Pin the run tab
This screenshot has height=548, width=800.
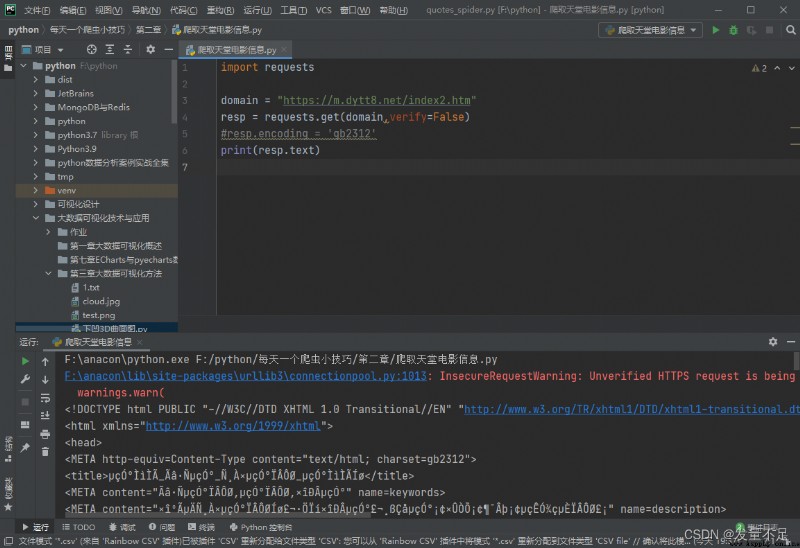pyautogui.click(x=25, y=447)
